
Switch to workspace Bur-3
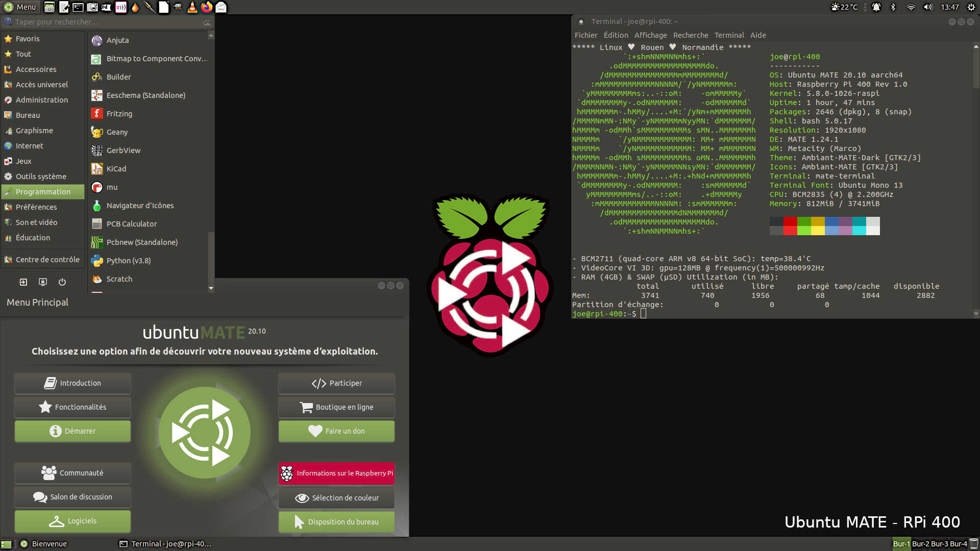pos(940,544)
